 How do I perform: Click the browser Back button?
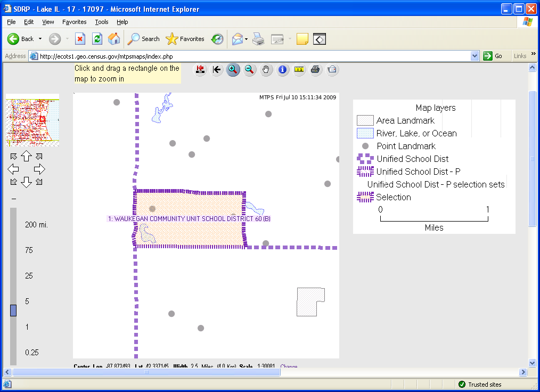(x=21, y=39)
